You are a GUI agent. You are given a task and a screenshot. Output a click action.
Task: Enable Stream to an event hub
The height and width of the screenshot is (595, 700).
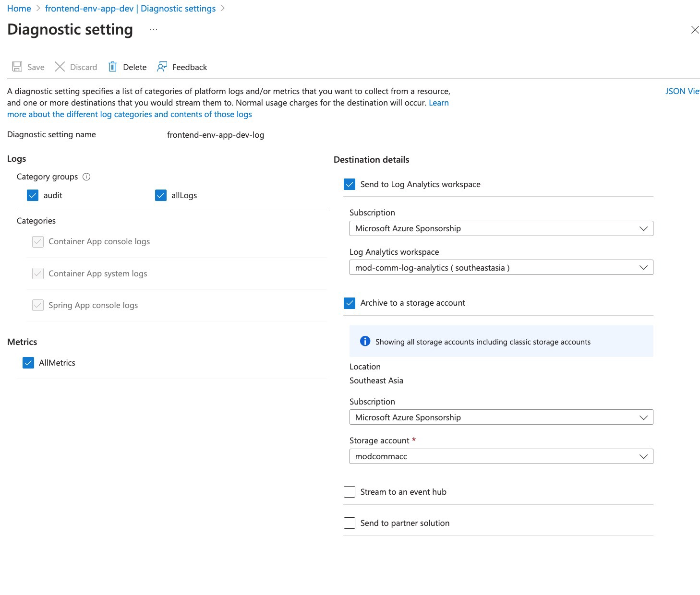click(x=350, y=492)
